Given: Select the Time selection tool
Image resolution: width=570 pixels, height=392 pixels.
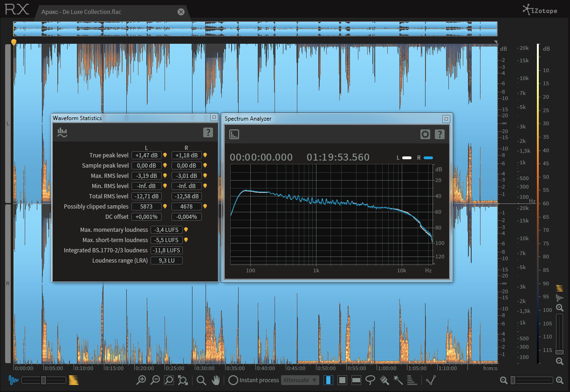Looking at the screenshot, I should [x=329, y=380].
